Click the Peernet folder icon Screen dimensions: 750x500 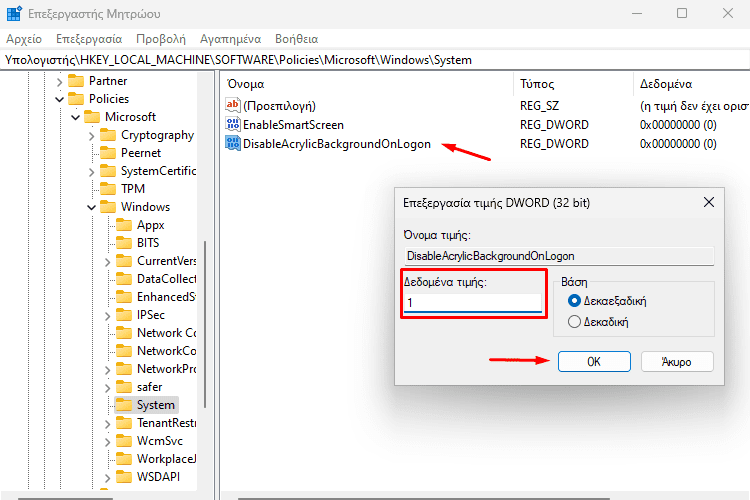(108, 153)
